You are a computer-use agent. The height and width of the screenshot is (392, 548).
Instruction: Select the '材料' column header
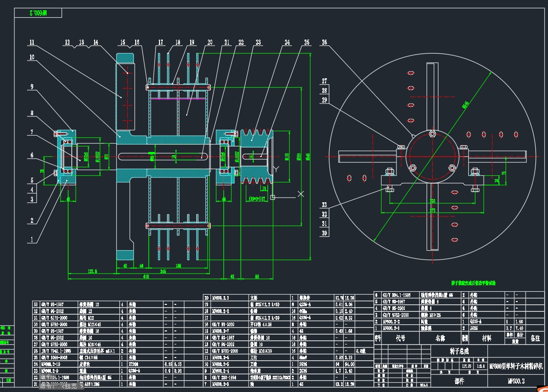pyautogui.click(x=486, y=338)
